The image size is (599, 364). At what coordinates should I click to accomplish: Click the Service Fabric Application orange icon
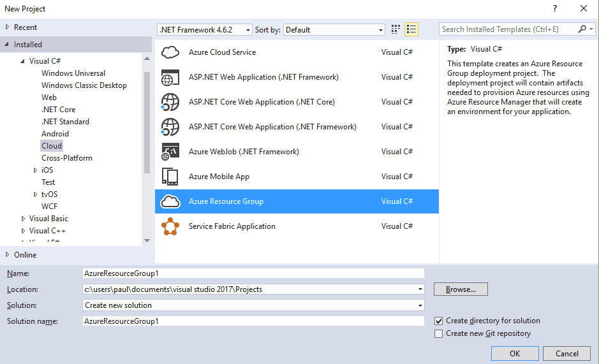click(x=170, y=226)
